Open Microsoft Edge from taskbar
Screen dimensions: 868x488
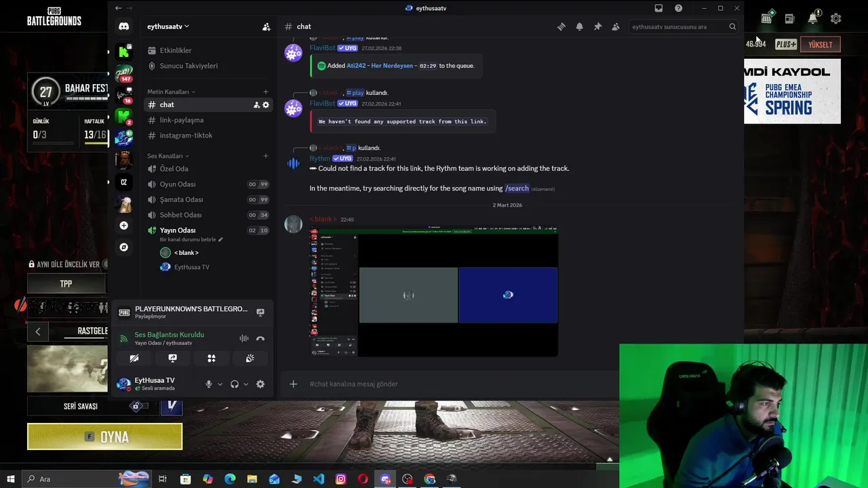(230, 479)
